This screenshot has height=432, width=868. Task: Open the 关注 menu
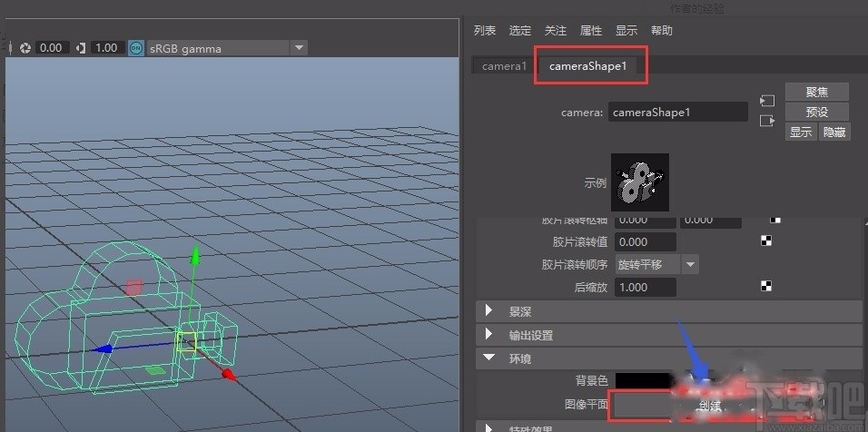coord(556,31)
